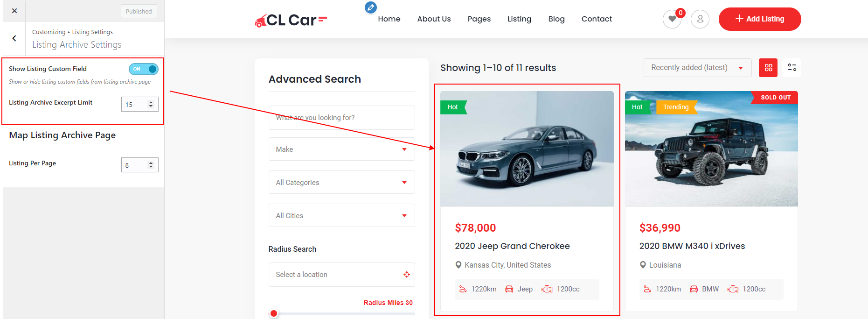Click the Add Listing button
Viewport: 868px width, 319px height.
coord(760,19)
